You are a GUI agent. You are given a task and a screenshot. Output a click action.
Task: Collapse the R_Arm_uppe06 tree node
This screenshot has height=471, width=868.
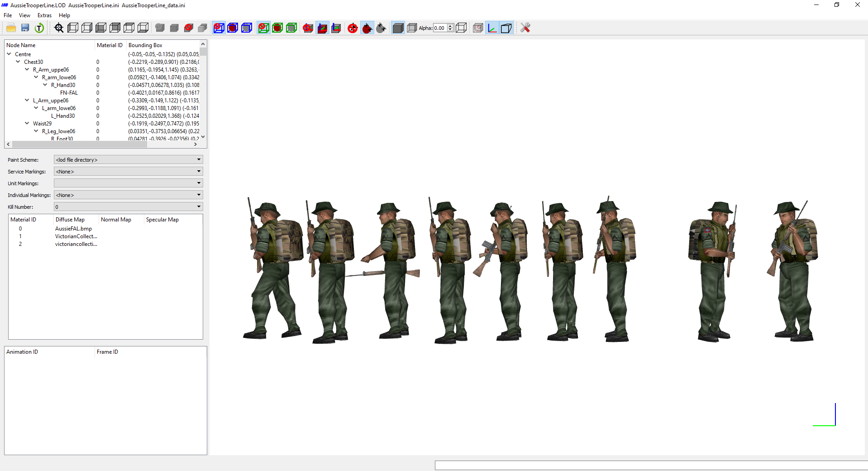pos(27,69)
